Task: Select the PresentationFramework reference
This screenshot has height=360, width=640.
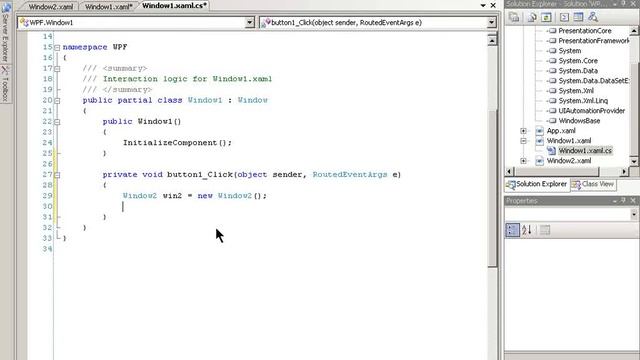Action: point(593,41)
